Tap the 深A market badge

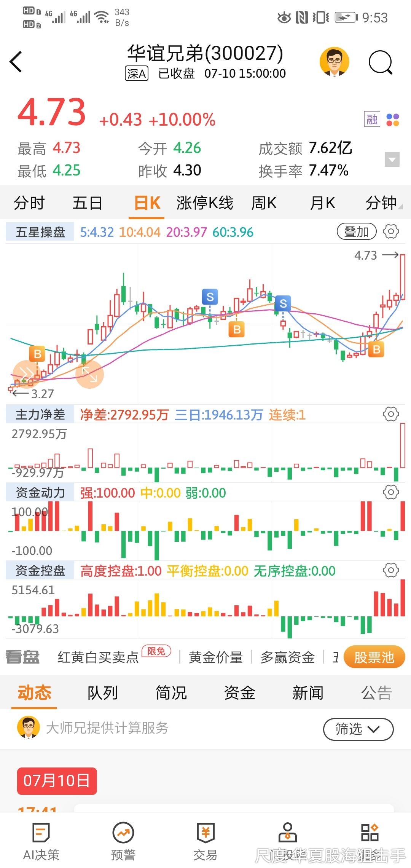pyautogui.click(x=137, y=73)
